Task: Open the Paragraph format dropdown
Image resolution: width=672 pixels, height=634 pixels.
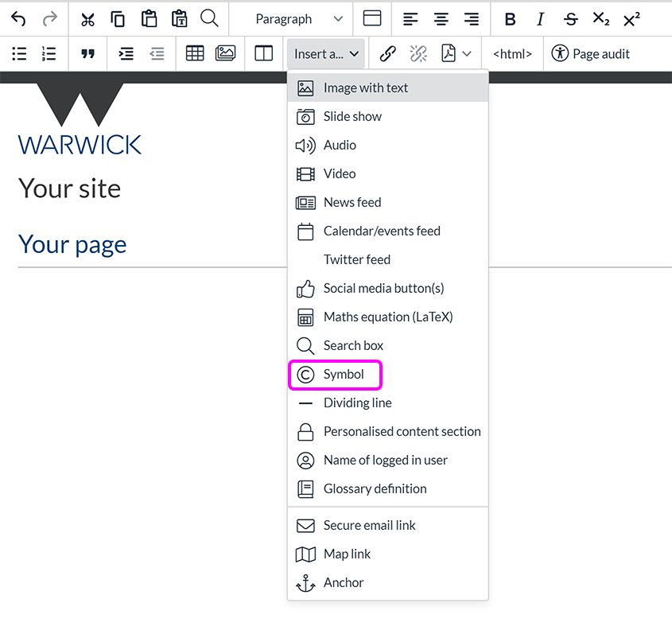Action: 299,19
